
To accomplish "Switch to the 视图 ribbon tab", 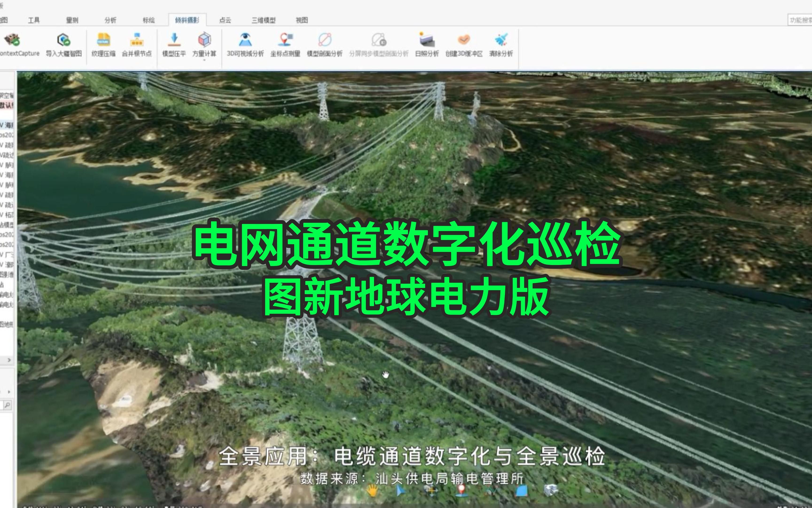I will 302,20.
